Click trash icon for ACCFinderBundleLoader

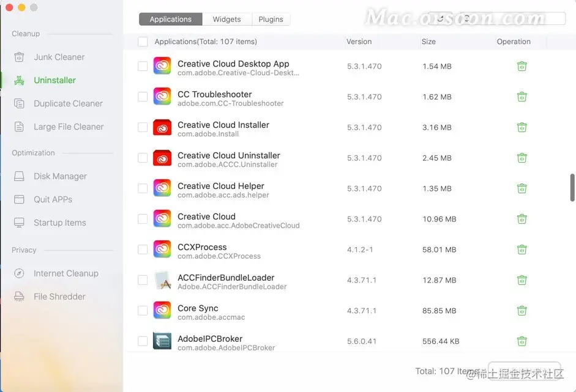522,280
